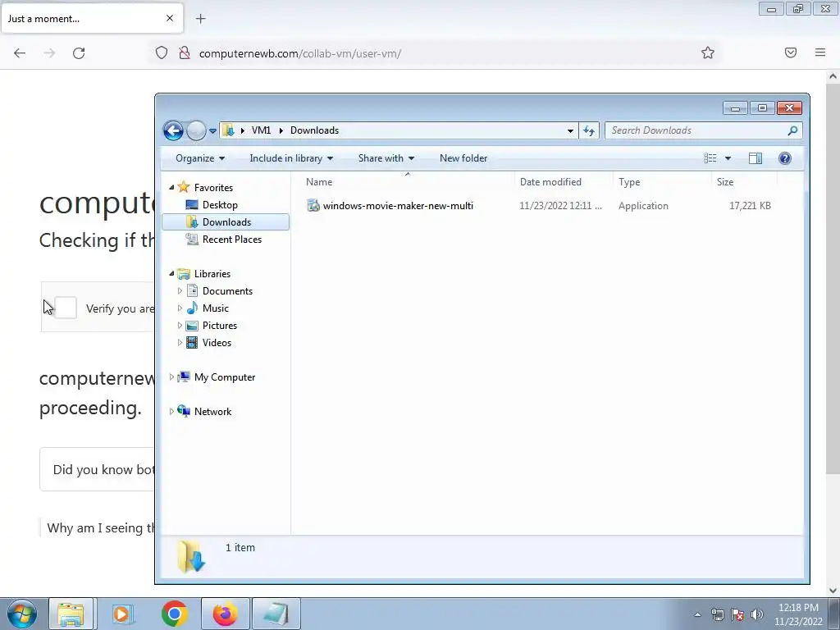Screen dimensions: 840x630
Task: Check Verify you are human checkbox
Action: [x=66, y=308]
